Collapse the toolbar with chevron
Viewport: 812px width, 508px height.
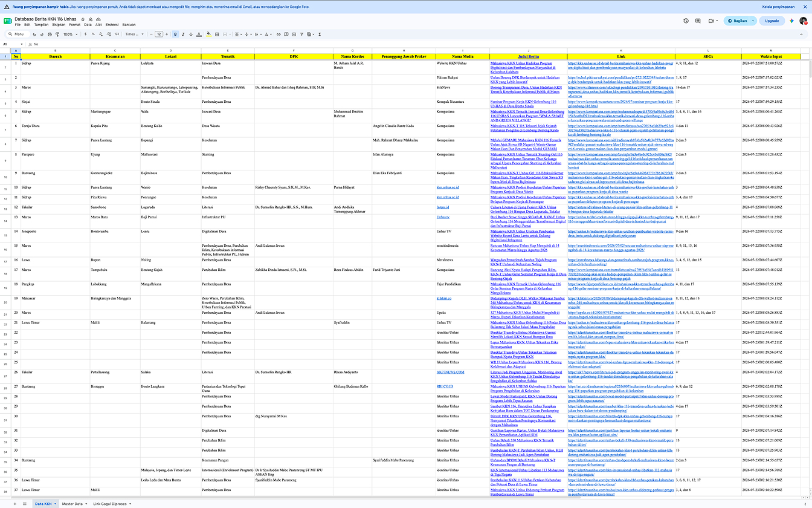[802, 34]
